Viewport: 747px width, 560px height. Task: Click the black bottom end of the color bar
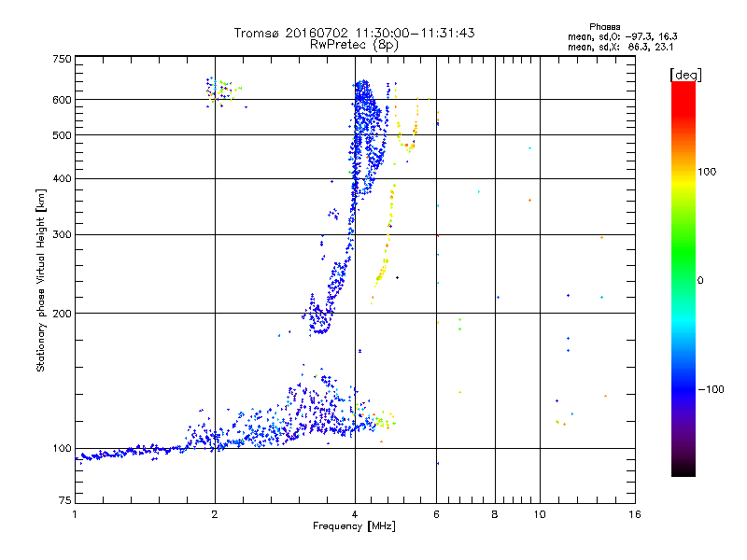[x=684, y=470]
